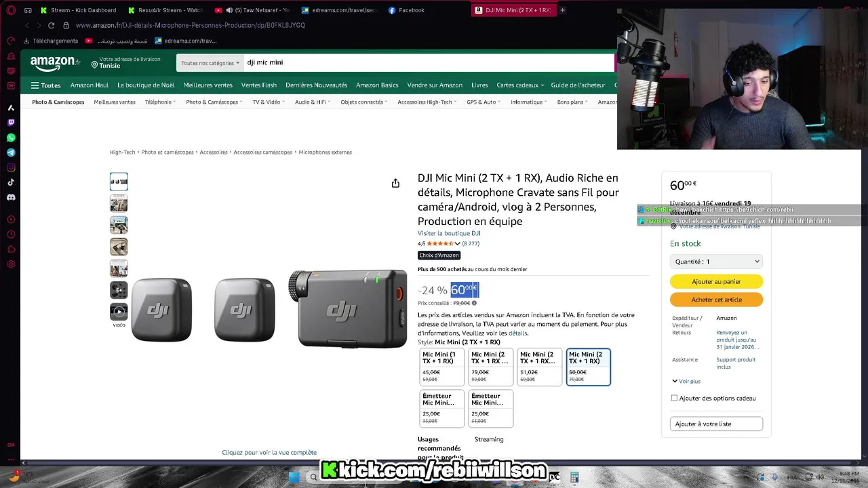The image size is (868, 488).
Task: Open the (8 777) reviews link
Action: (471, 244)
